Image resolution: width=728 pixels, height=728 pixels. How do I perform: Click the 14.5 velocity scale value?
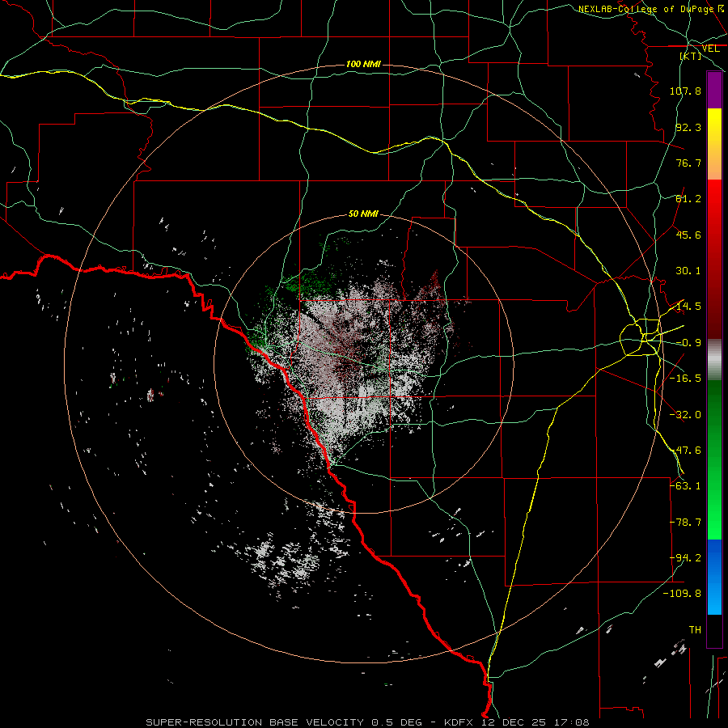688,307
